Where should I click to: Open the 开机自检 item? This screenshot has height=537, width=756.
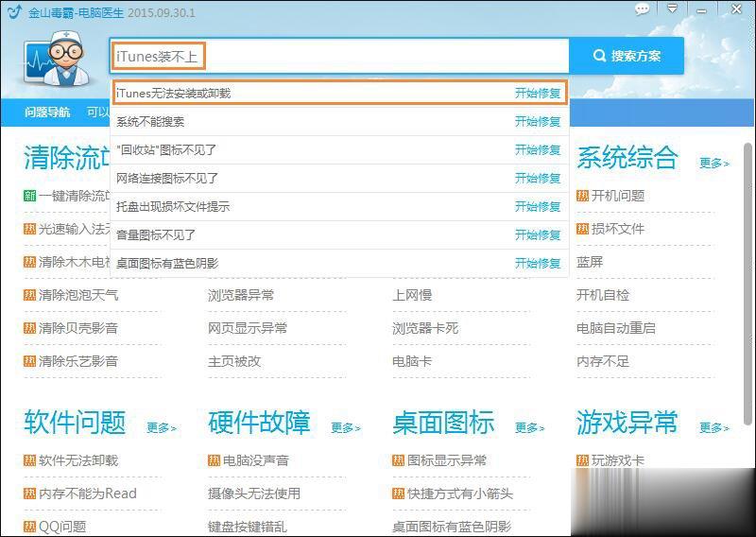point(603,295)
